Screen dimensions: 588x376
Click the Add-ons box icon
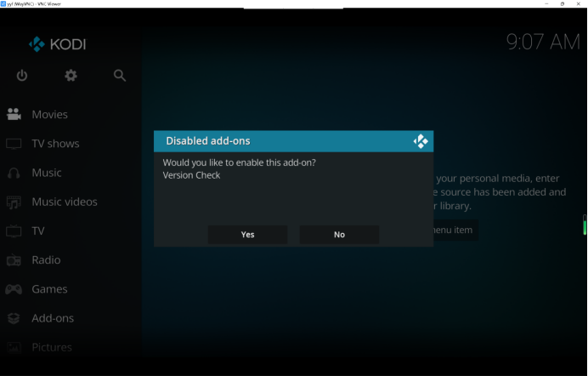point(14,318)
